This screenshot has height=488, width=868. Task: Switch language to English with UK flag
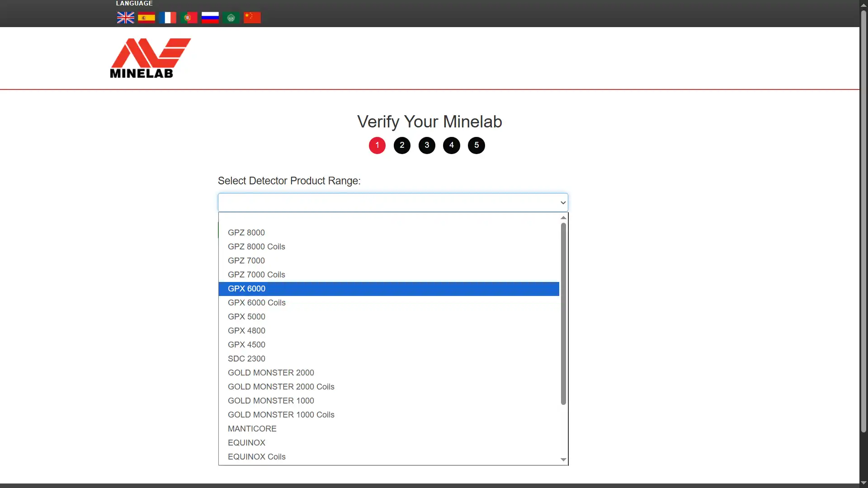pyautogui.click(x=125, y=18)
